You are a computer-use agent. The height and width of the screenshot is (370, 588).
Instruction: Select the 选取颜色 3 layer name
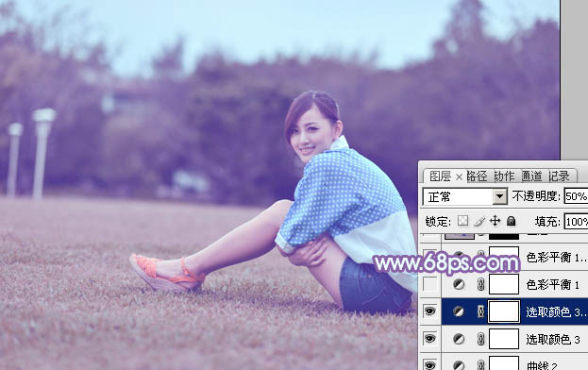click(x=553, y=340)
